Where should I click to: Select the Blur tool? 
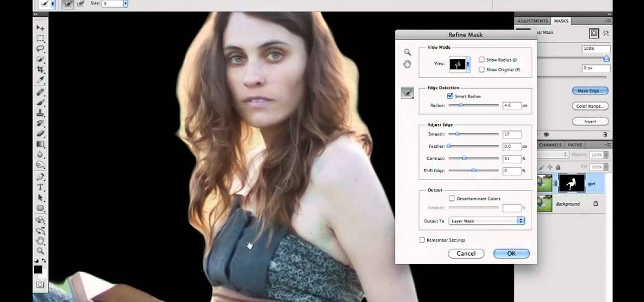pyautogui.click(x=40, y=154)
